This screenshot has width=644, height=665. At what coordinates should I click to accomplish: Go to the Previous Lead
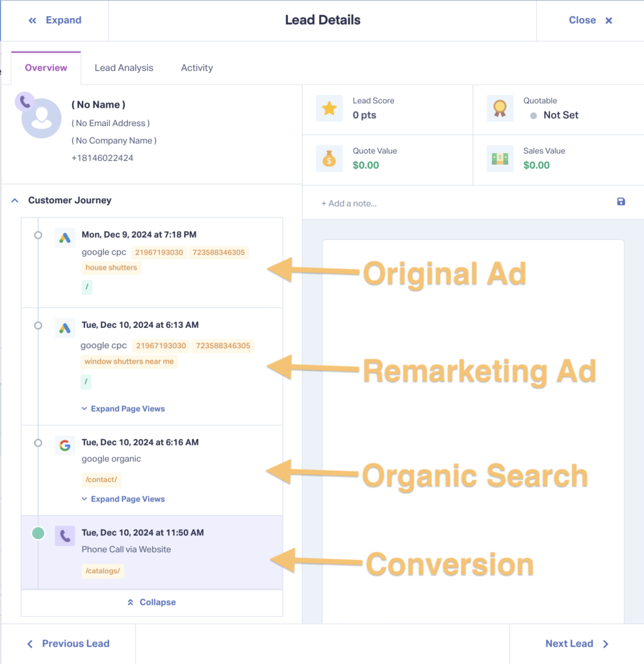click(68, 644)
